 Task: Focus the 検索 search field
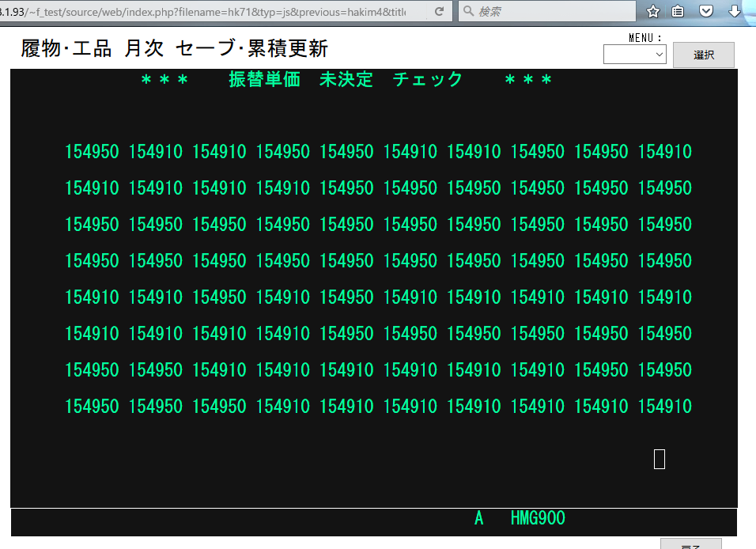tap(554, 12)
